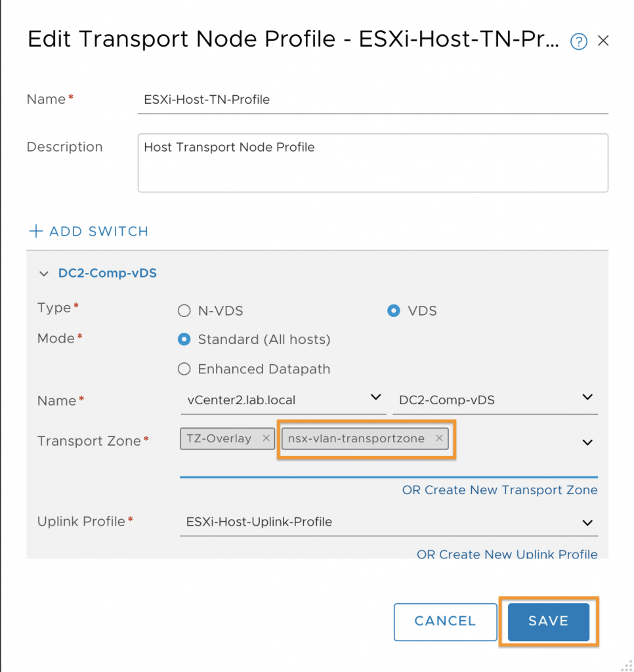Open the DC2-Comp-vDS switch name dropdown
This screenshot has width=634, height=672.
(495, 400)
